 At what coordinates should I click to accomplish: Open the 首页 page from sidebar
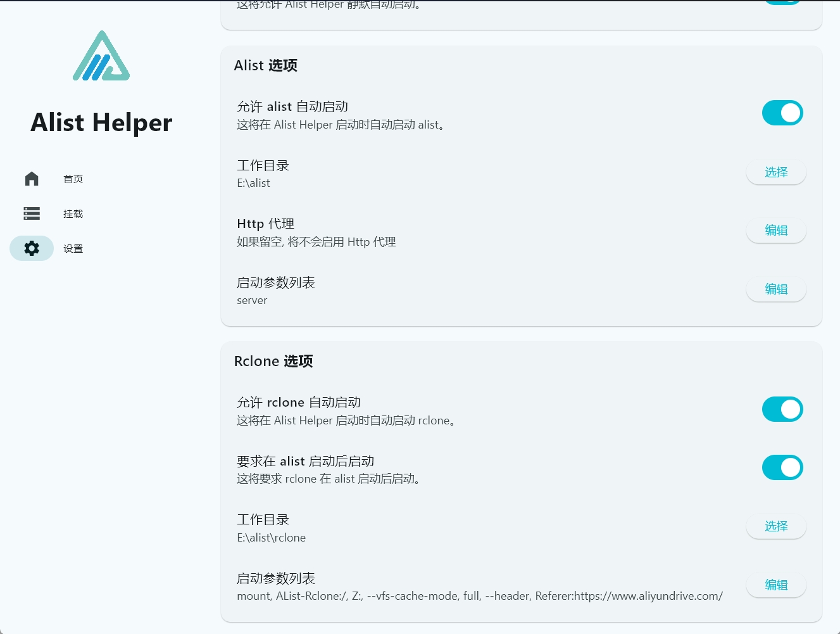[x=72, y=179]
